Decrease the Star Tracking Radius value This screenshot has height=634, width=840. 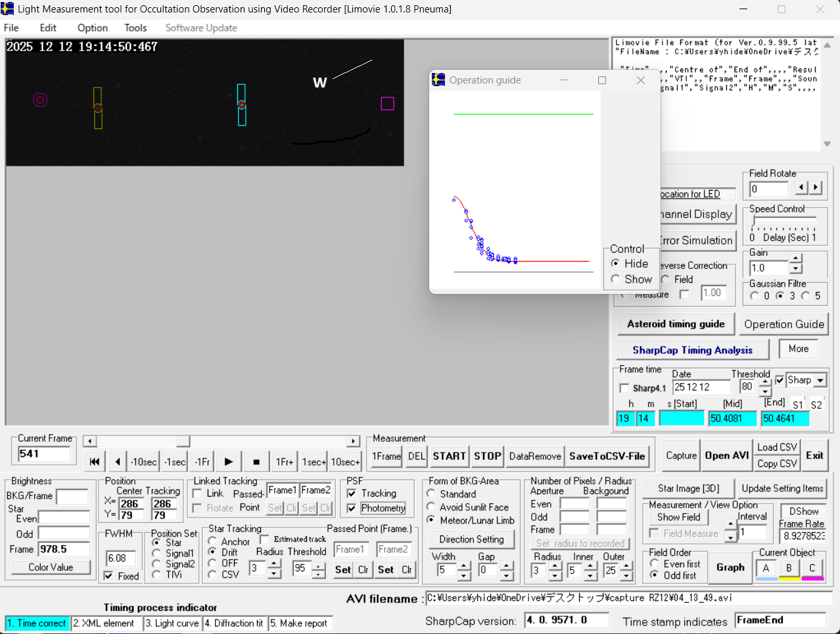(x=274, y=573)
